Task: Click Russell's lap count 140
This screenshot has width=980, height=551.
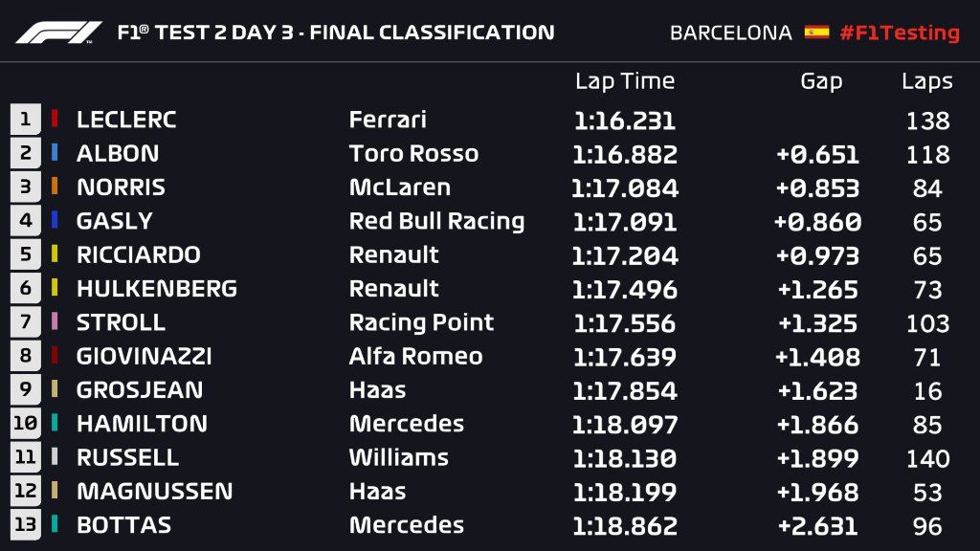Action: 927,458
